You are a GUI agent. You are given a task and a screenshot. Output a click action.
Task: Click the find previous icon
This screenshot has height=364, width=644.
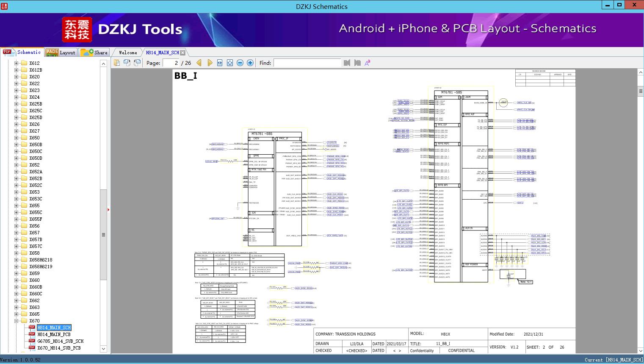pyautogui.click(x=347, y=63)
